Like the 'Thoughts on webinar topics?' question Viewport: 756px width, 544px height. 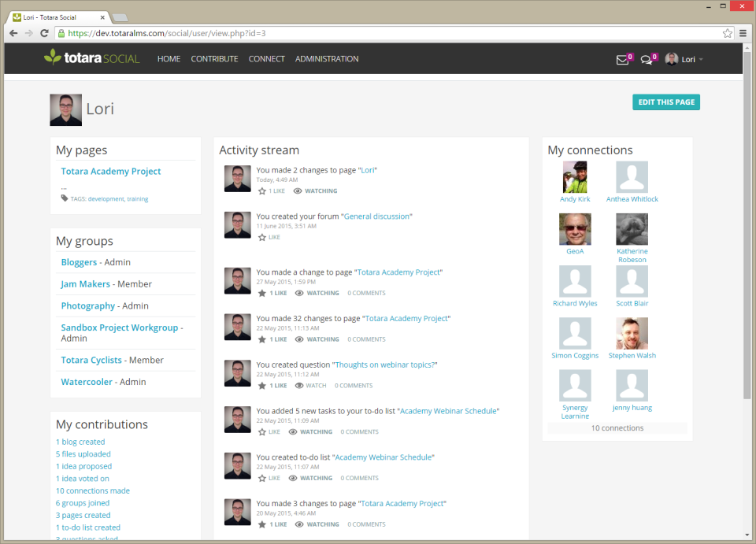click(262, 386)
